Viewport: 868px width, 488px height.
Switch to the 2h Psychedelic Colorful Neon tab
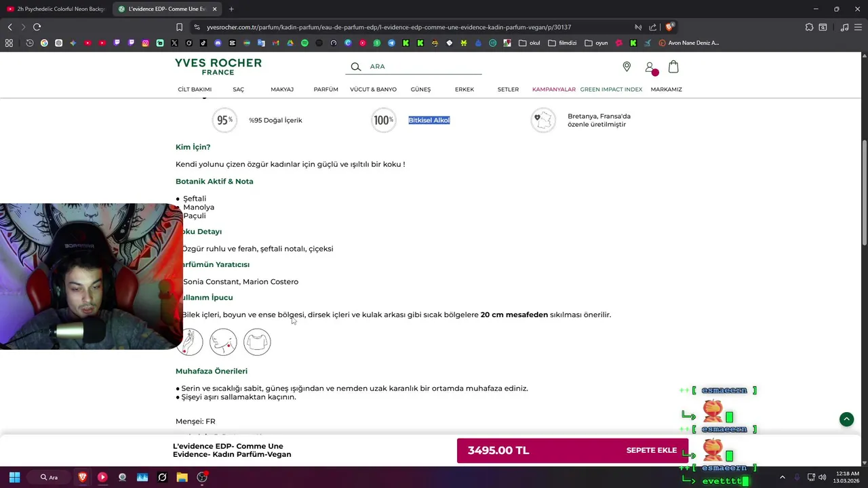tap(56, 9)
